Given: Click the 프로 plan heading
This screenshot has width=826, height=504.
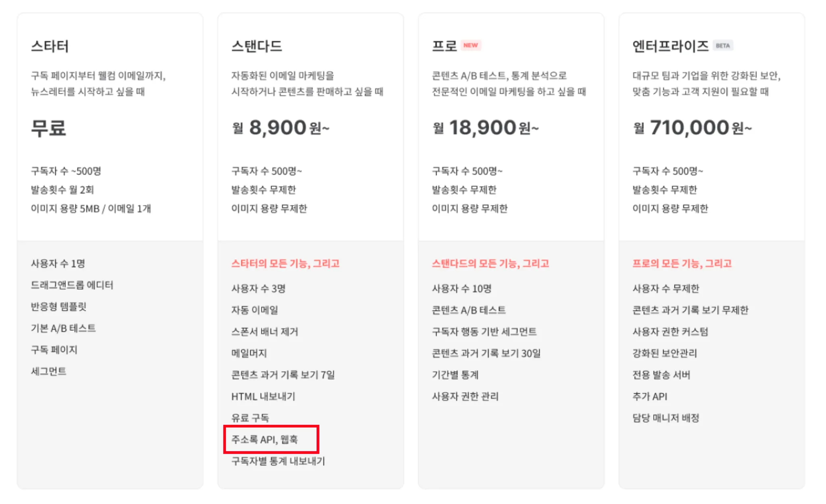Looking at the screenshot, I should [444, 46].
